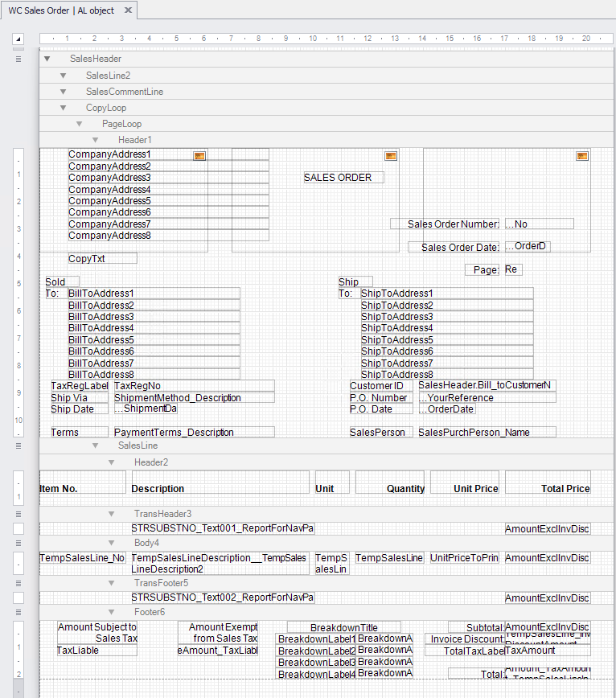Select the TaxRegNo field
Image resolution: width=616 pixels, height=698 pixels.
point(194,386)
